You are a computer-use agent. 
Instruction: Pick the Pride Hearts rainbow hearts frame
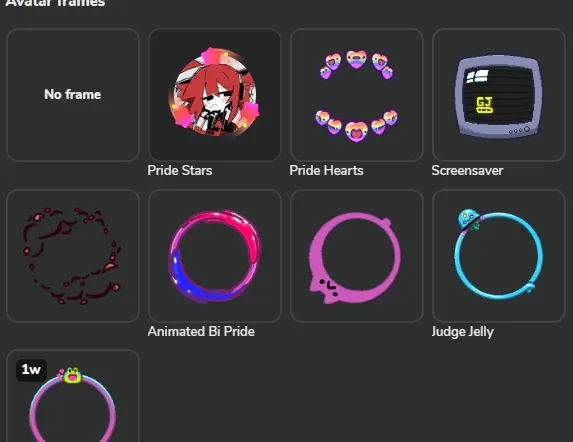point(357,95)
